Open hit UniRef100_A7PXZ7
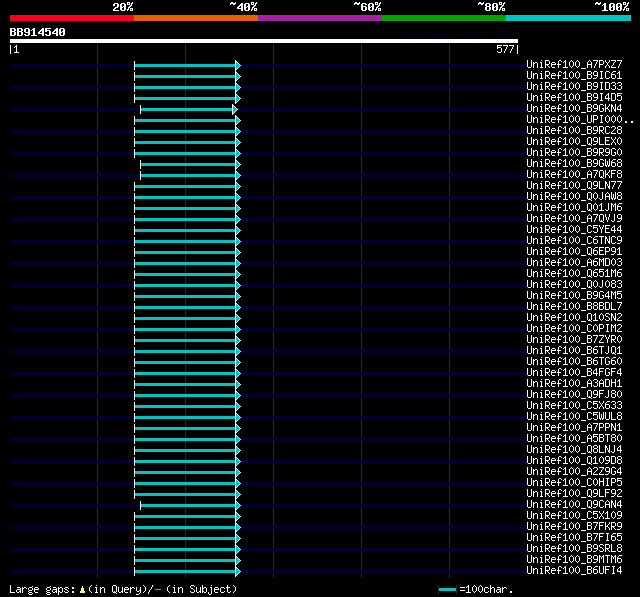The width and height of the screenshot is (640, 597). (574, 64)
